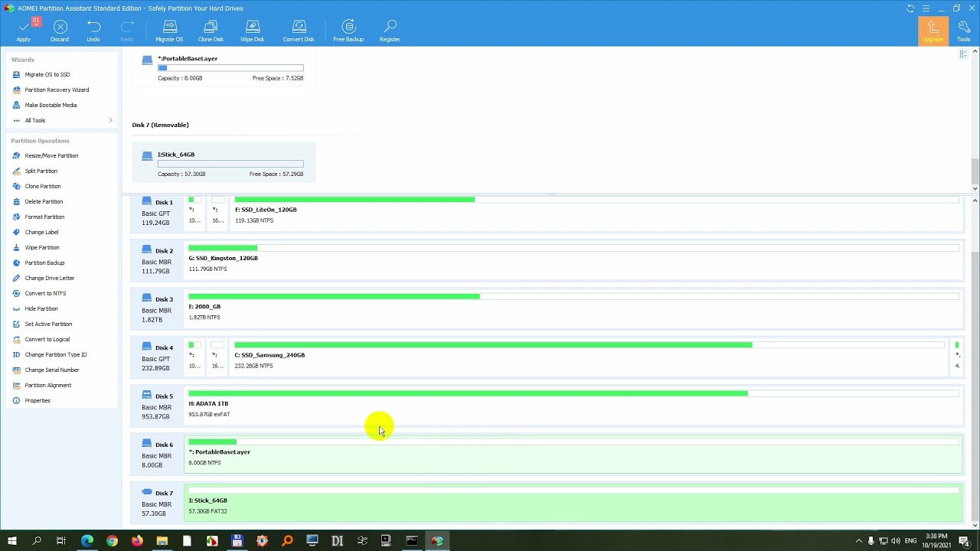Open Windows Start menu
The height and width of the screenshot is (551, 980).
pos(11,541)
